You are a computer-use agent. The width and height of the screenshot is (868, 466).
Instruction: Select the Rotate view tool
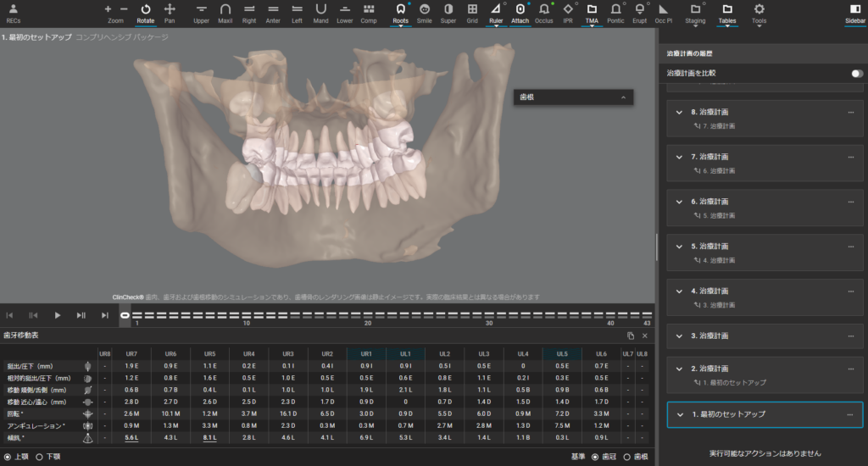tap(145, 9)
